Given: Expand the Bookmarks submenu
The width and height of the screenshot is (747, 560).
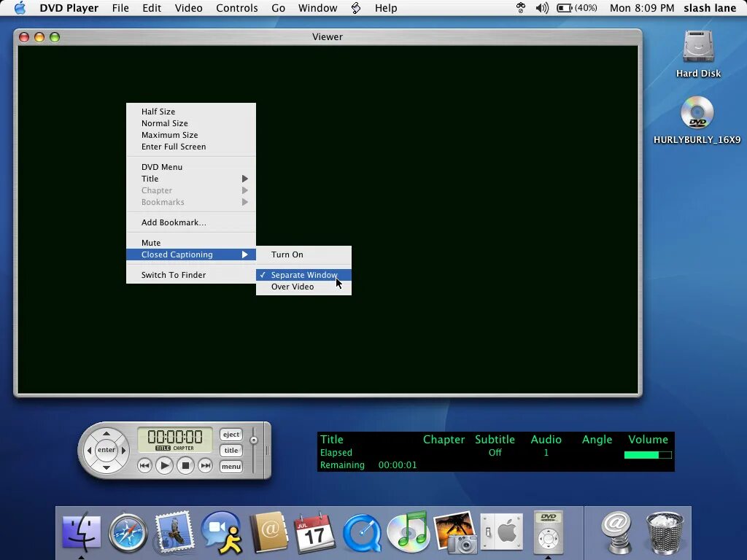Looking at the screenshot, I should pyautogui.click(x=191, y=202).
